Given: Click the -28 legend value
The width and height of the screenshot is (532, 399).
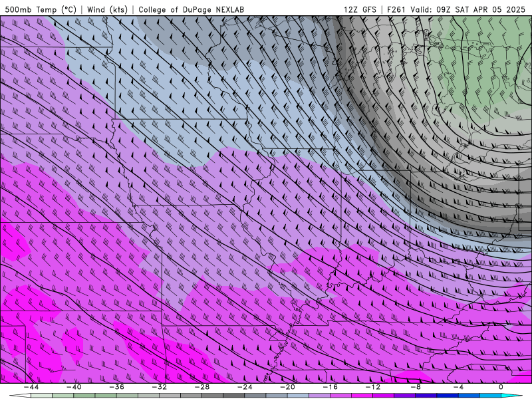Looking at the screenshot, I should 202,387.
